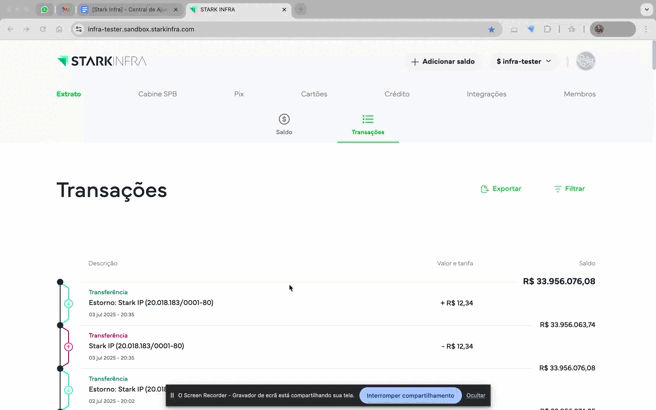Open the user avatar profile icon
656x410 pixels.
point(585,61)
